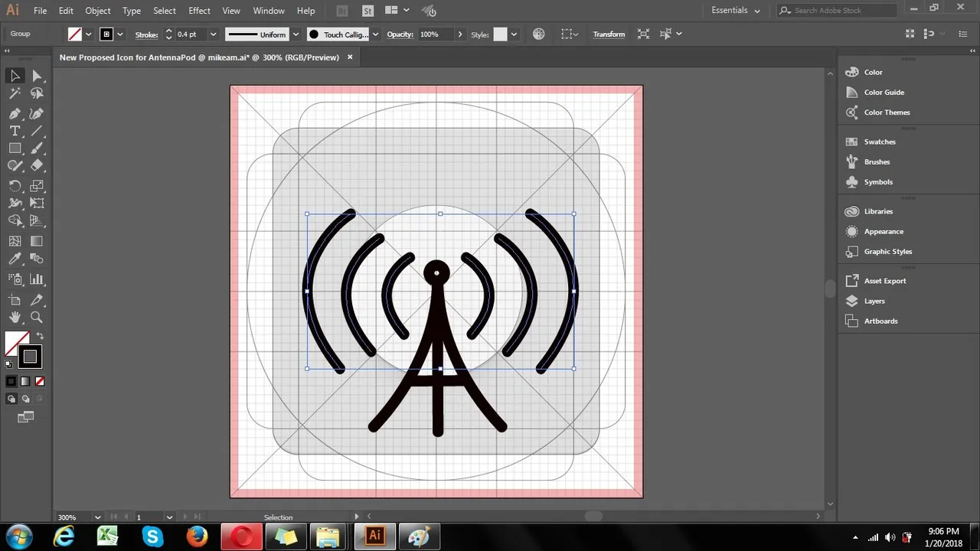The image size is (980, 551).
Task: Open the Touch Calligraphic brush dropdown
Action: pyautogui.click(x=375, y=34)
